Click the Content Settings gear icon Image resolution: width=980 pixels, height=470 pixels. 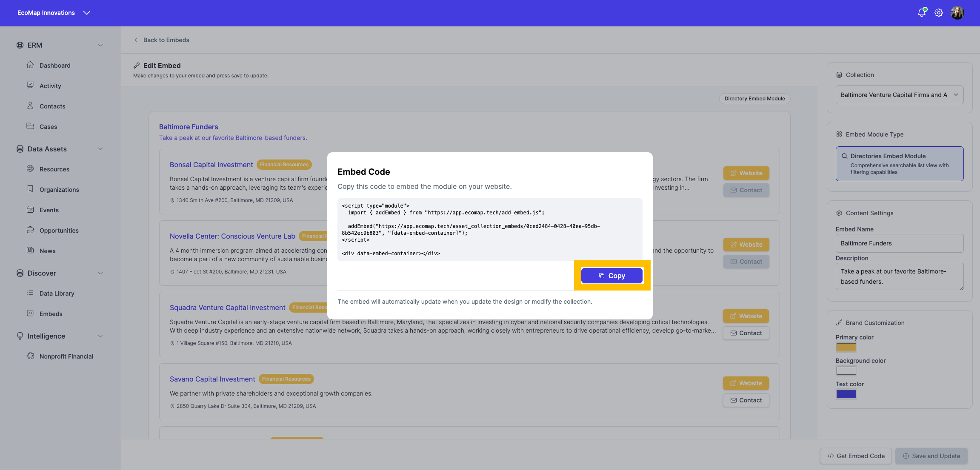pos(839,213)
